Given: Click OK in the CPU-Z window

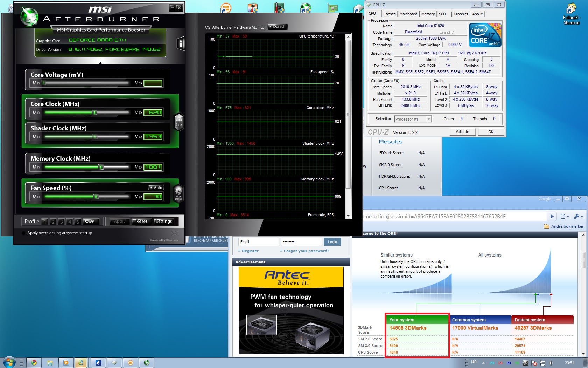Looking at the screenshot, I should pos(491,132).
